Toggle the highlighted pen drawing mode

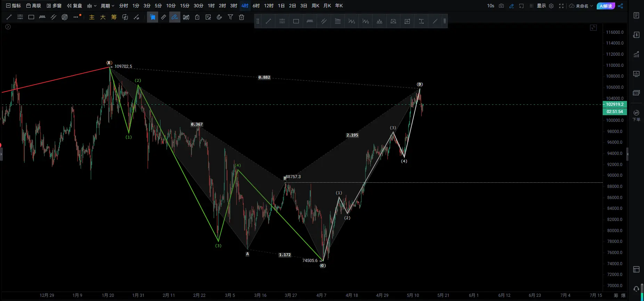point(175,17)
